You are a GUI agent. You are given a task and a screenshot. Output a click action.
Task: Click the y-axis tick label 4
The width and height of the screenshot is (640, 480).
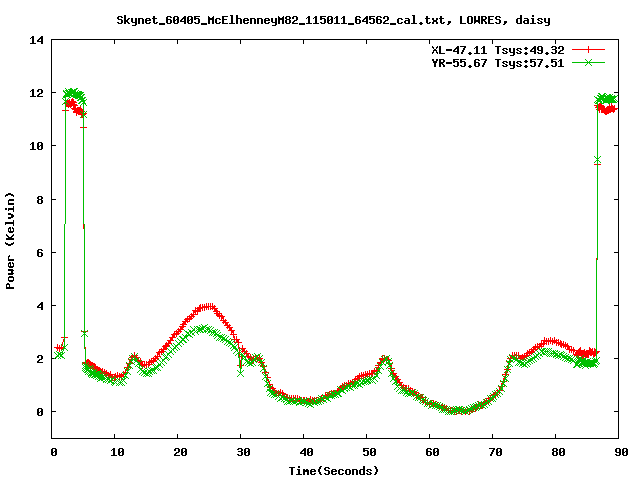[x=40, y=306]
